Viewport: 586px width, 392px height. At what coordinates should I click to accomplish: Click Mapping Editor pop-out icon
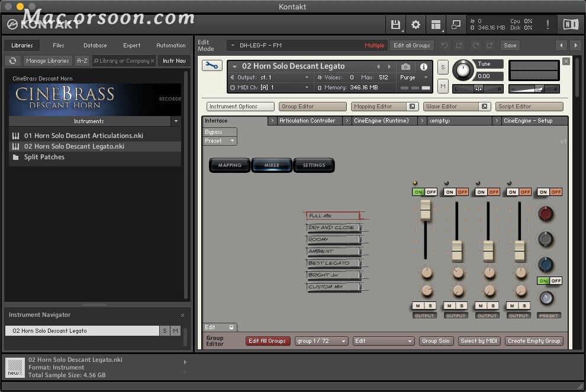tap(412, 107)
